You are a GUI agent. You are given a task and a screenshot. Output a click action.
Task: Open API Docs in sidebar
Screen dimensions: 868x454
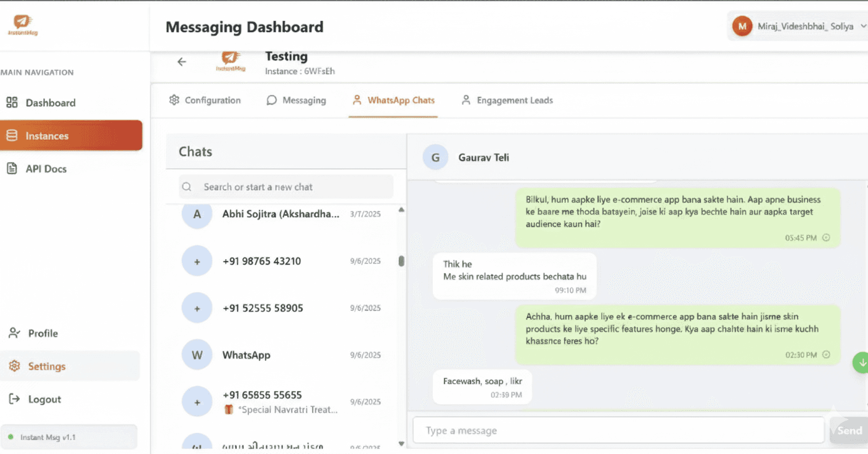point(46,169)
